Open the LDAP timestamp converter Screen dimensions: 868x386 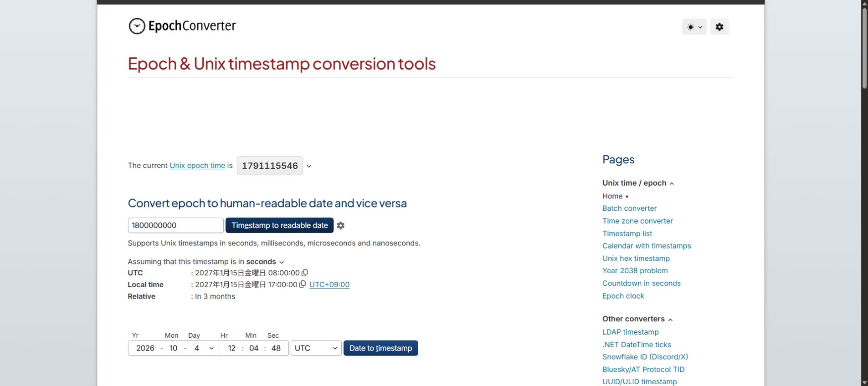click(x=631, y=332)
